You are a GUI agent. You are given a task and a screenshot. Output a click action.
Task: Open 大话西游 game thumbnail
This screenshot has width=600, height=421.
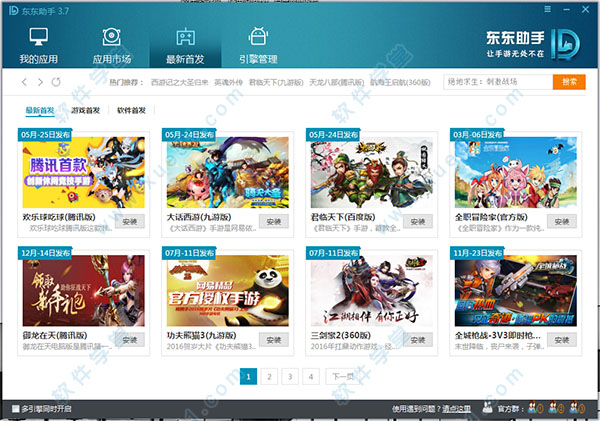click(x=228, y=173)
